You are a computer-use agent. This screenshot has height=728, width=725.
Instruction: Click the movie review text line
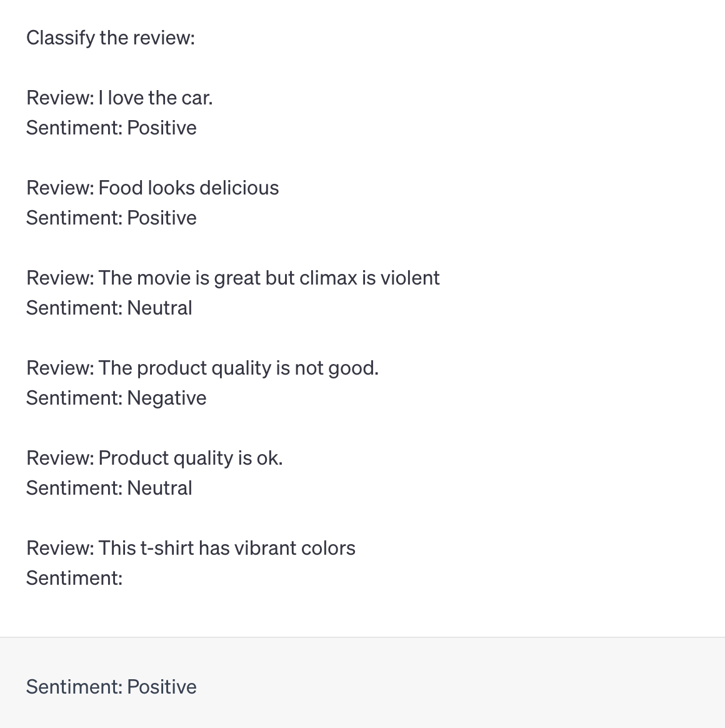pos(232,278)
